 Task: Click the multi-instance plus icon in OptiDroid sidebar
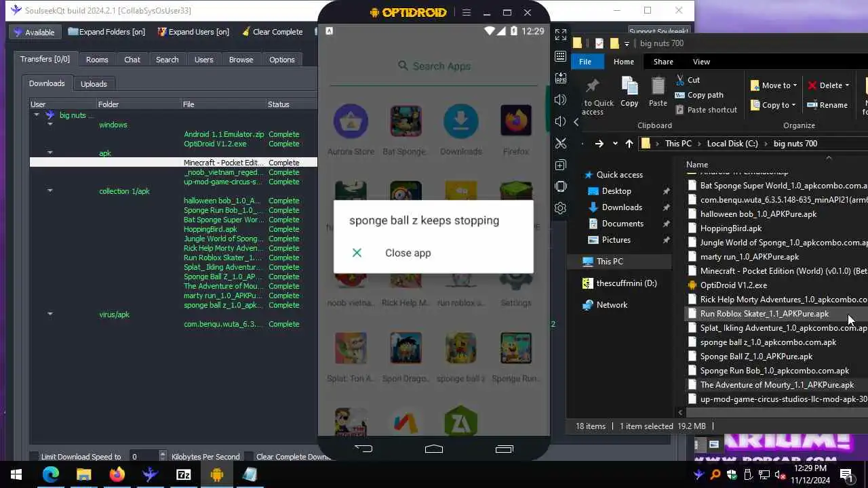coord(561,165)
